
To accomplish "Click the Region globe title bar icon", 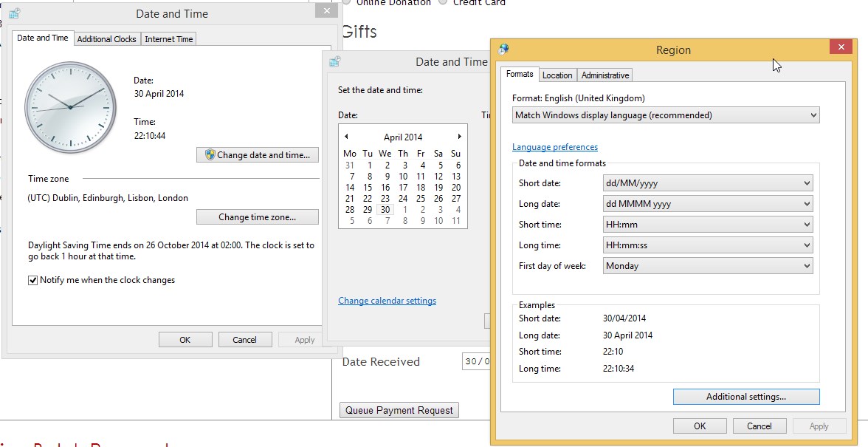I will (503, 50).
